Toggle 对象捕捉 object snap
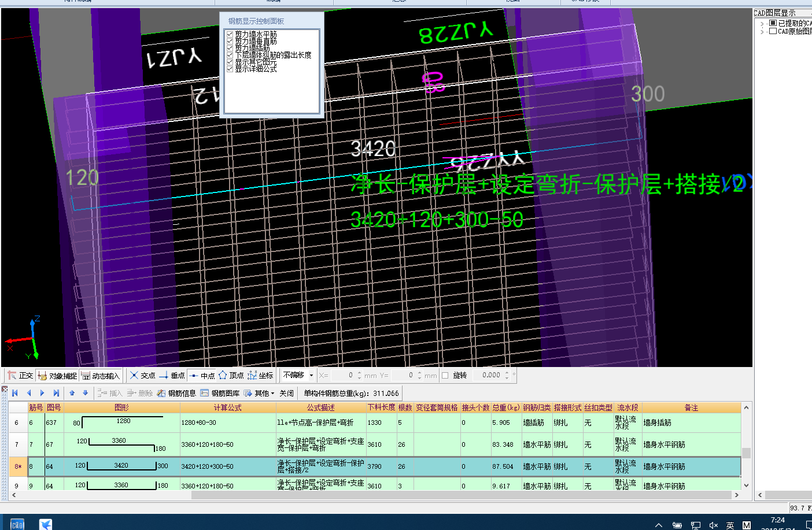Image resolution: width=812 pixels, height=530 pixels. [57, 376]
